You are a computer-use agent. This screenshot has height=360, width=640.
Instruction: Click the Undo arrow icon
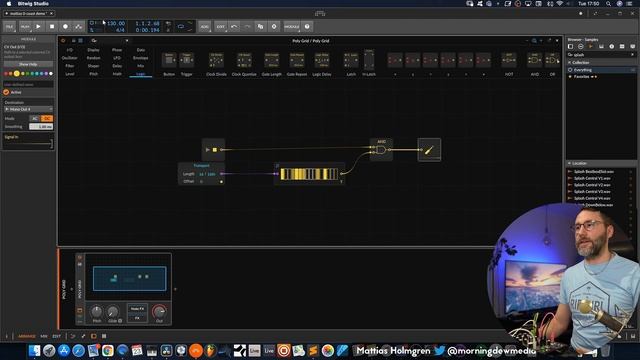coord(234,27)
